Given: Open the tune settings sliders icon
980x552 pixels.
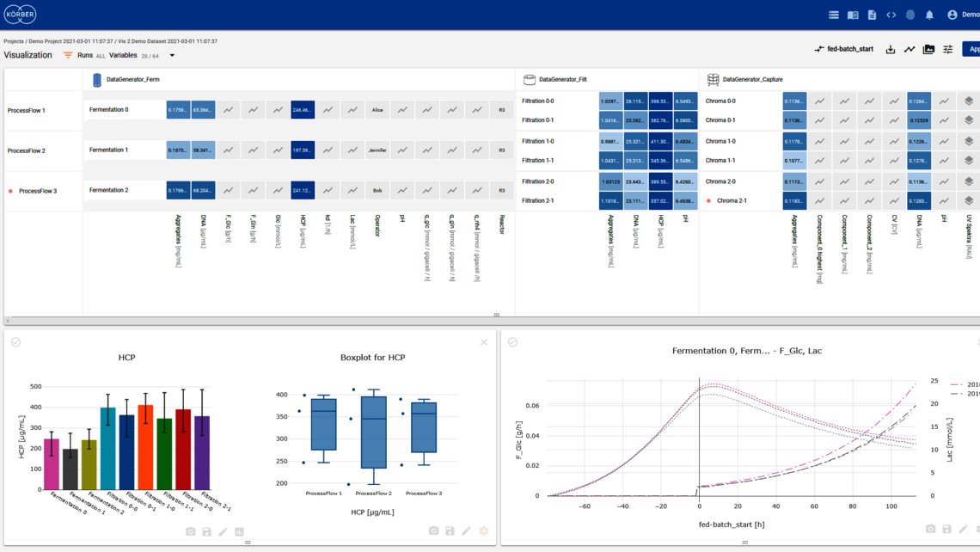Looking at the screenshot, I should [x=947, y=50].
